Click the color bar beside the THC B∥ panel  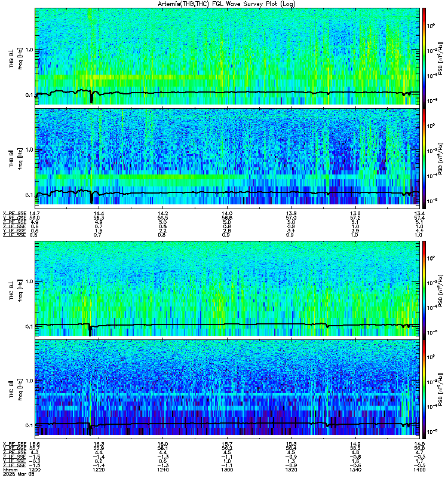(424, 390)
